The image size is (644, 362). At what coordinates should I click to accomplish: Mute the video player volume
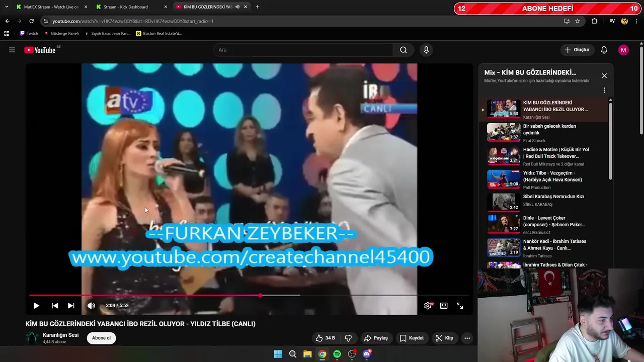coord(91,306)
